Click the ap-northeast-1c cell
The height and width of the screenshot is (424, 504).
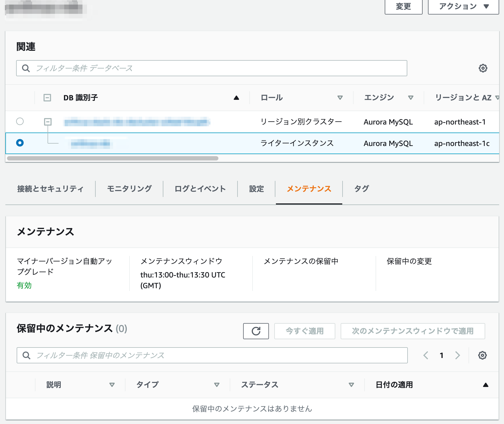pos(462,144)
